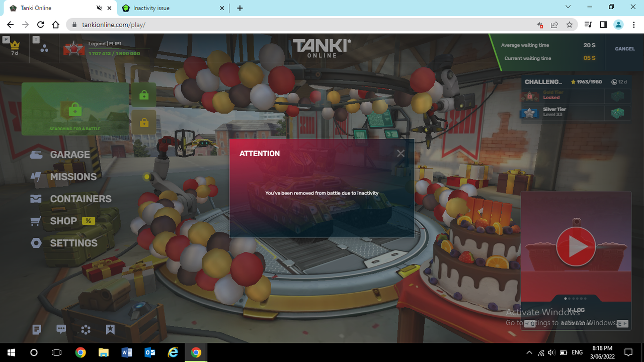Open the news page icon at the bottom left
This screenshot has width=644, height=362.
pos(37,330)
